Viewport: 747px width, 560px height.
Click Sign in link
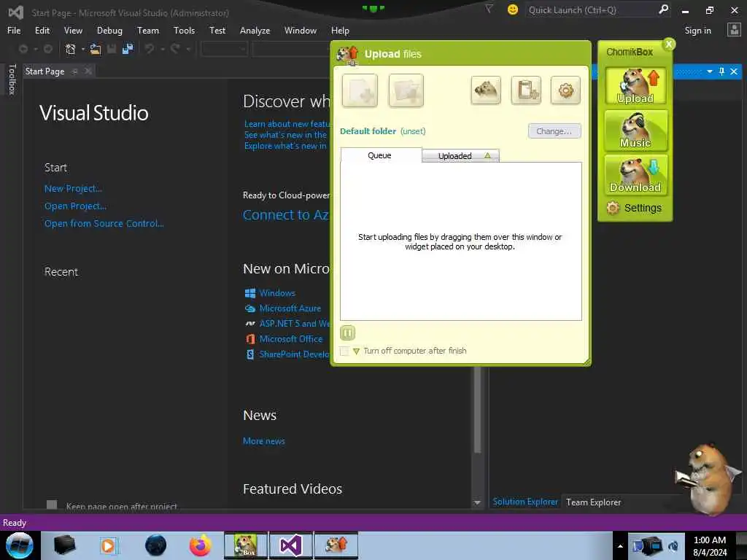[697, 31]
